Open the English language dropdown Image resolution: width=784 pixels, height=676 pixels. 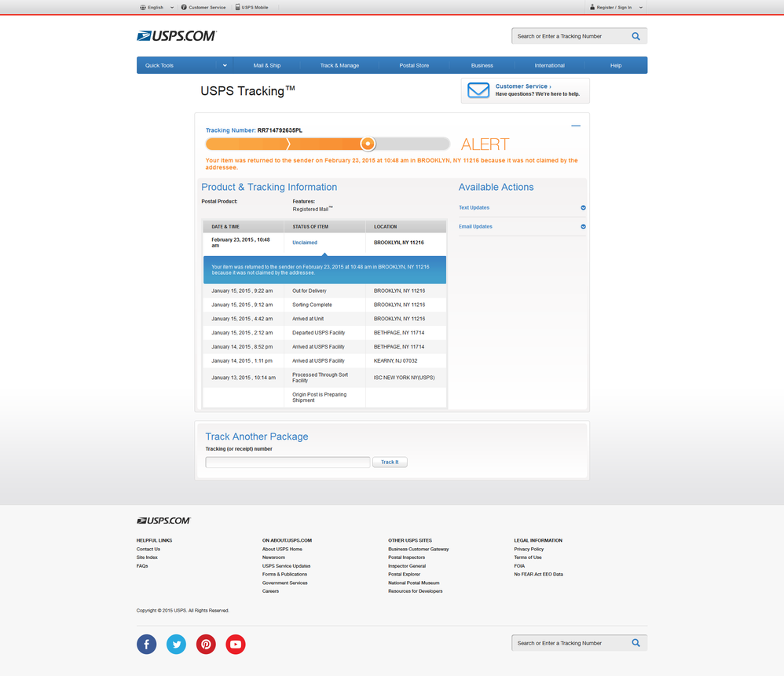[x=156, y=7]
